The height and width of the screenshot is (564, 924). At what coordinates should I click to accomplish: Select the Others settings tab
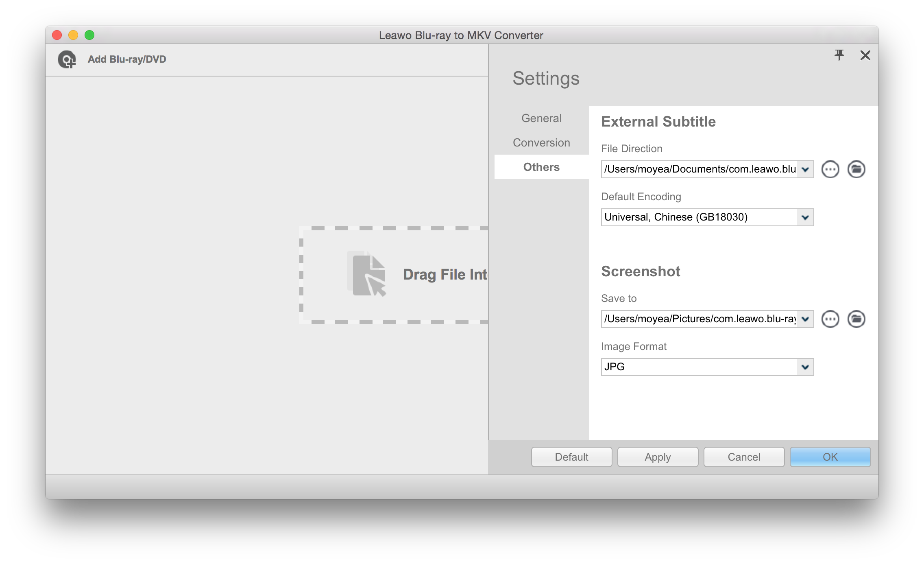(x=541, y=167)
